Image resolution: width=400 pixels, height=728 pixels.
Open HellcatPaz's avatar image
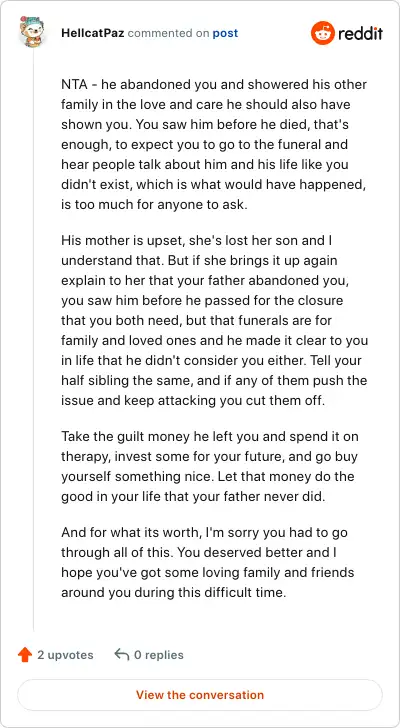31,31
